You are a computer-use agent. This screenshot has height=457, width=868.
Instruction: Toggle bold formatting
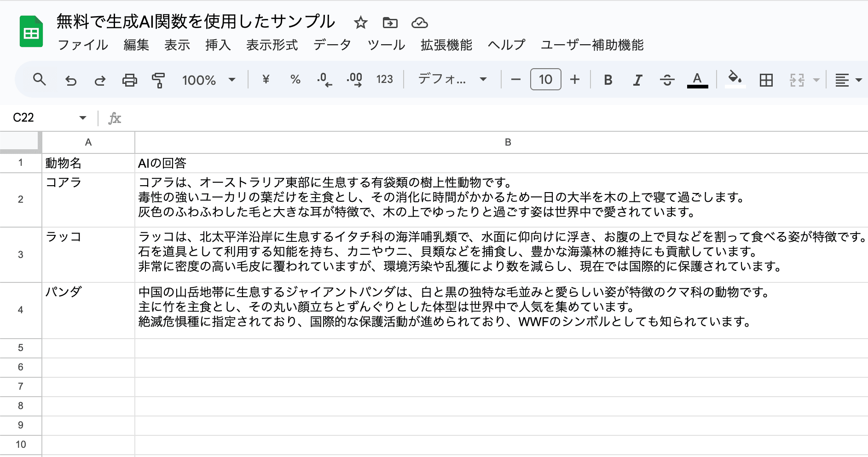(x=608, y=79)
